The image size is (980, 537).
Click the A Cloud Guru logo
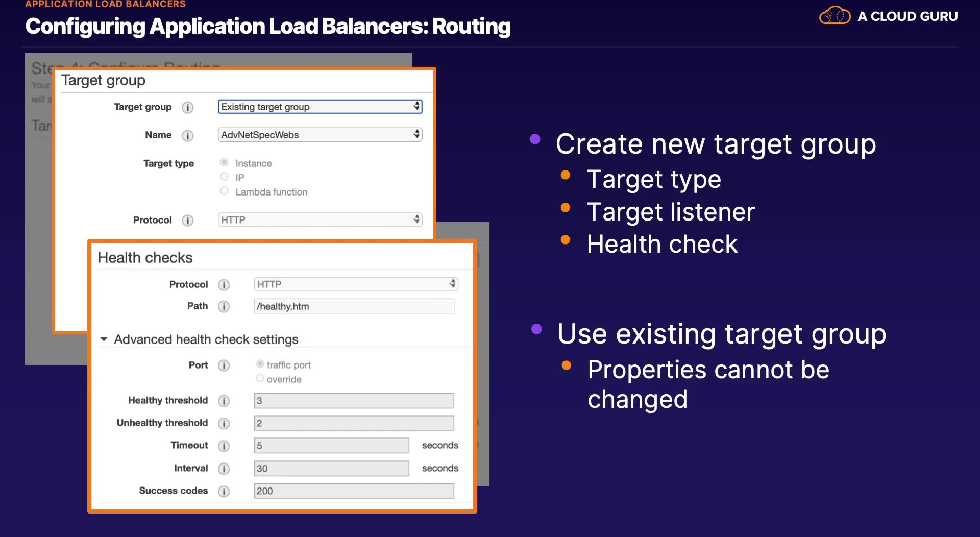(x=888, y=16)
